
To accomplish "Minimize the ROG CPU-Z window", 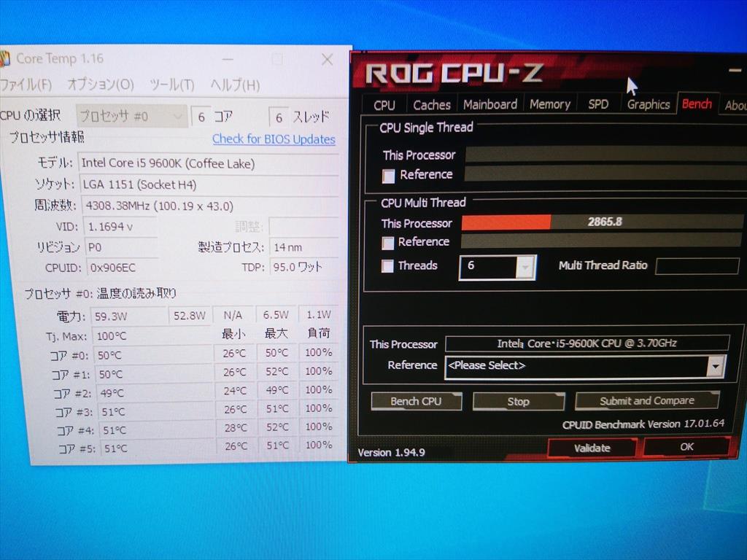I will [735, 71].
